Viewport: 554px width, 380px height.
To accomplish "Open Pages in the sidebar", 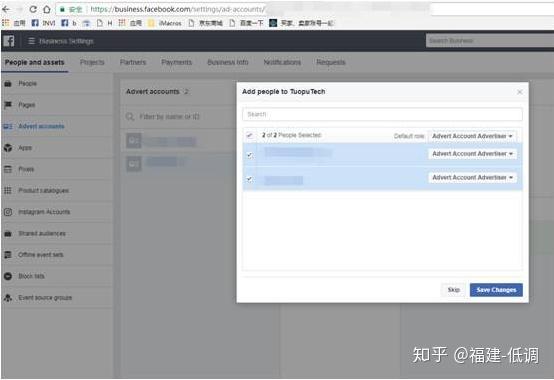I will tap(26, 105).
